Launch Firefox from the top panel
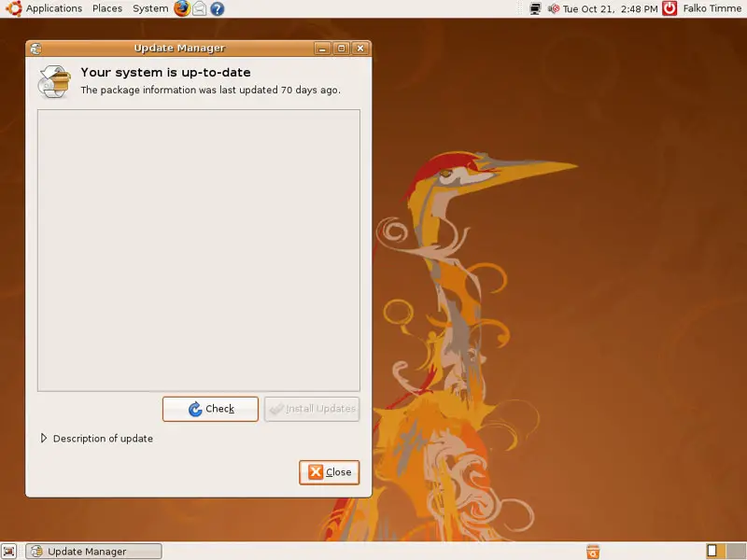 coord(182,8)
